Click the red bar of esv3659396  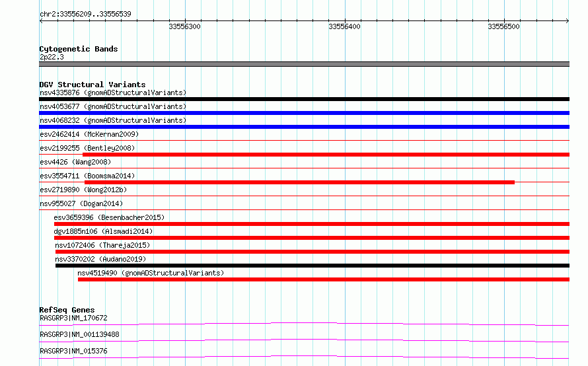[312, 224]
